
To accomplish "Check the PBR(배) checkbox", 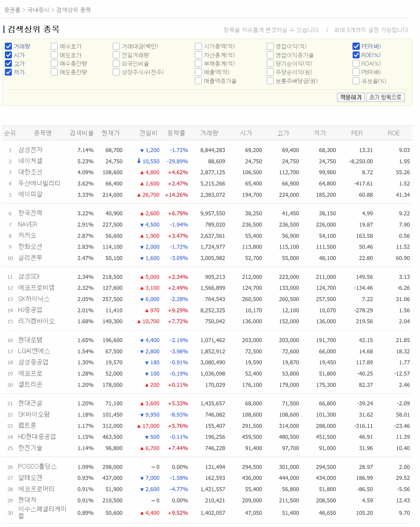I will (x=356, y=72).
